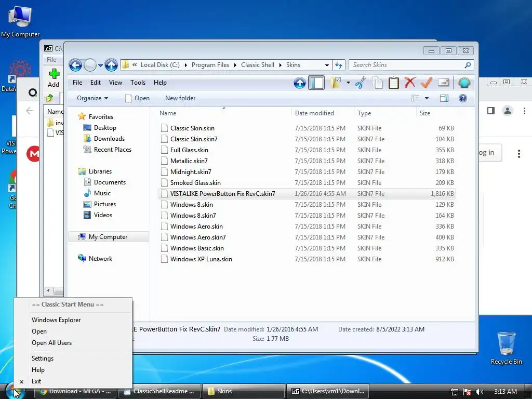532x399 pixels.
Task: Click the Paste clipboard icon
Action: tap(394, 83)
